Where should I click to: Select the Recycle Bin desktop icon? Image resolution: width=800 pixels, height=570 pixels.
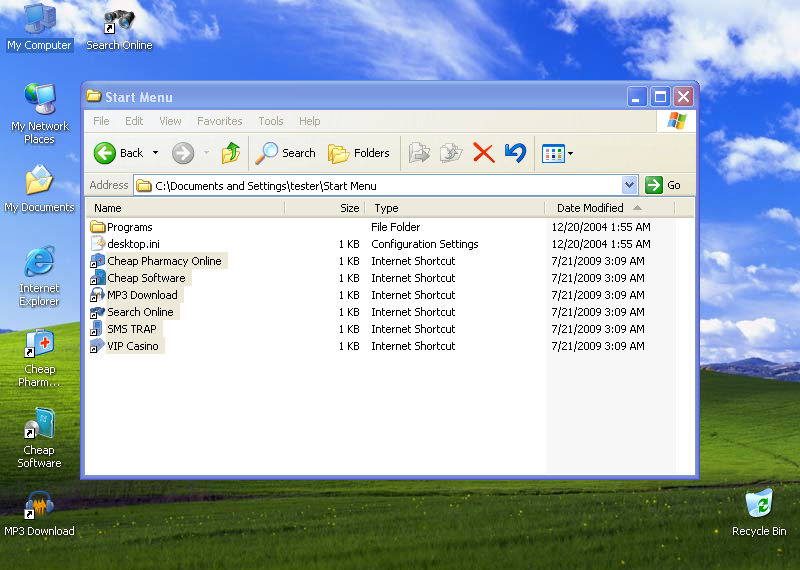pos(759,512)
